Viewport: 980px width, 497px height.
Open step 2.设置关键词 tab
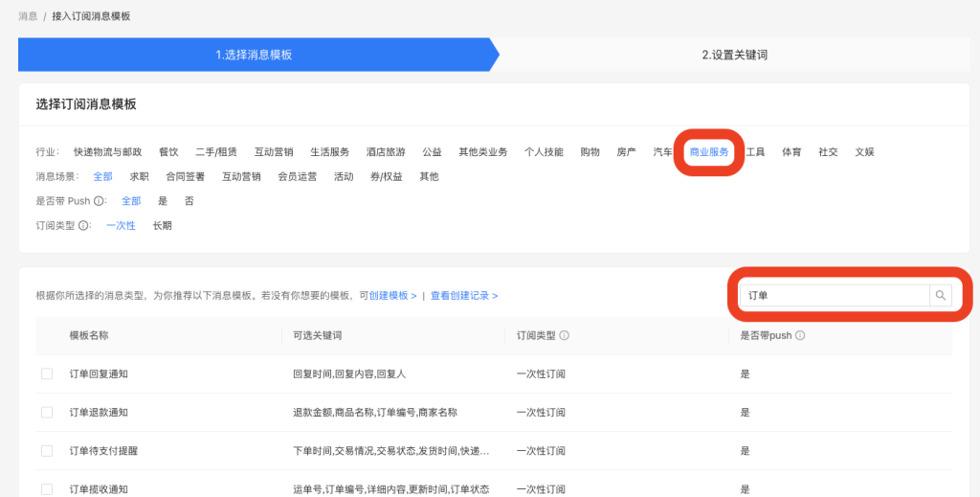click(734, 55)
